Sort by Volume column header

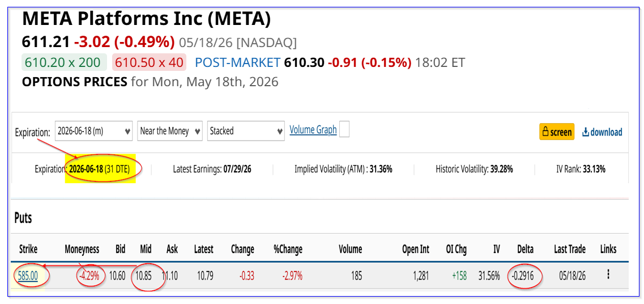click(351, 249)
